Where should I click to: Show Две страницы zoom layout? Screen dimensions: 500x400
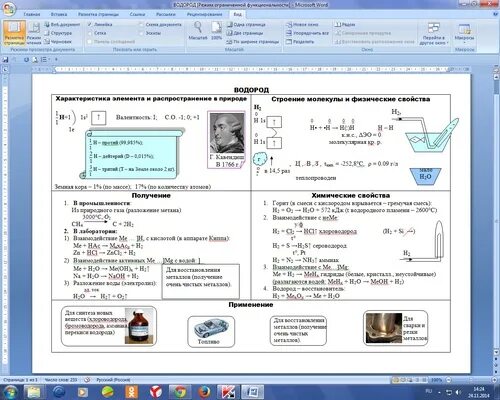(245, 33)
